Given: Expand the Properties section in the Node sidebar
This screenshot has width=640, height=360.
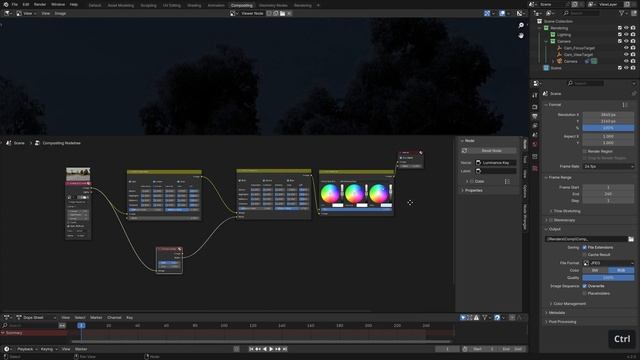Looking at the screenshot, I should 472,191.
